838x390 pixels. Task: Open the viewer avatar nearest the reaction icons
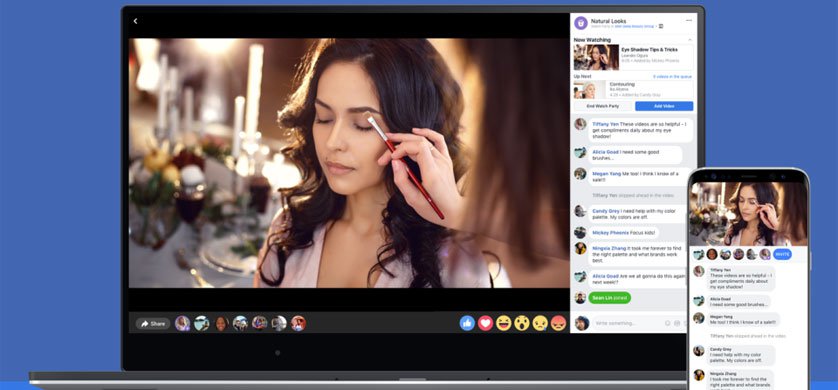298,323
